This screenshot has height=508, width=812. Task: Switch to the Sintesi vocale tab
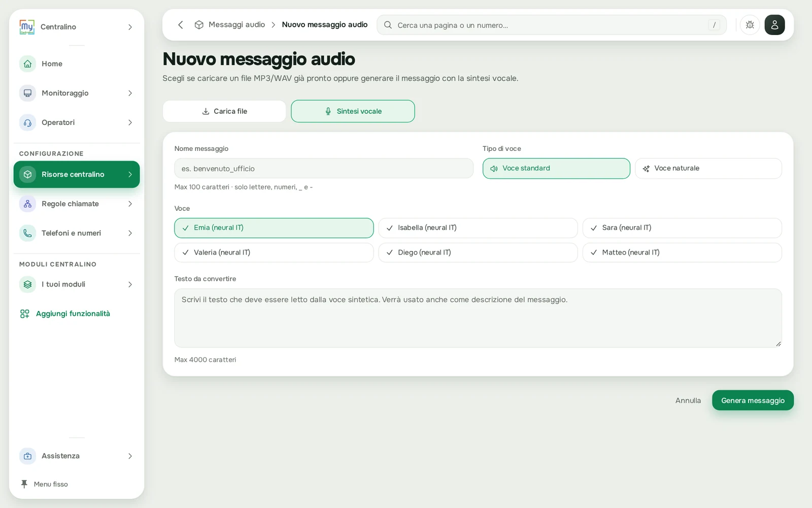[x=353, y=111]
